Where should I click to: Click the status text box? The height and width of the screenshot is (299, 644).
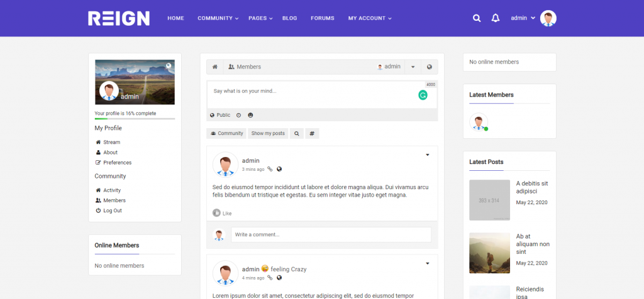[322, 95]
